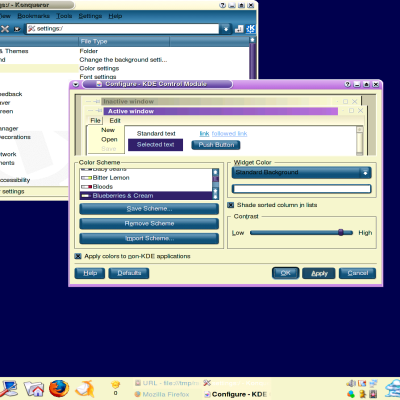
Task: Toggle Shade sorted column in lists checkbox
Action: point(230,205)
